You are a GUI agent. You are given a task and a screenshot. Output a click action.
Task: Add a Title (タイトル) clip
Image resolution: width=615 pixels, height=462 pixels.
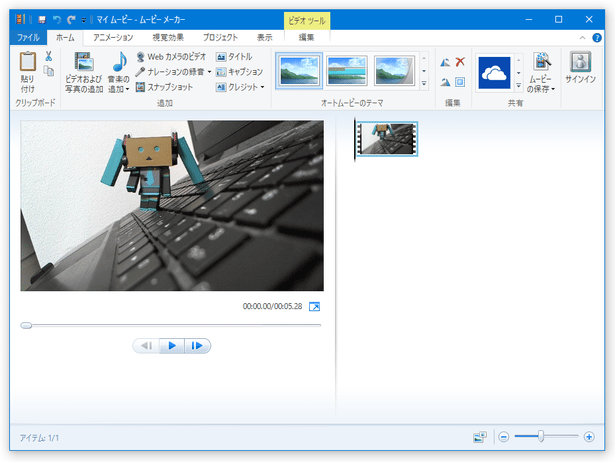click(234, 57)
